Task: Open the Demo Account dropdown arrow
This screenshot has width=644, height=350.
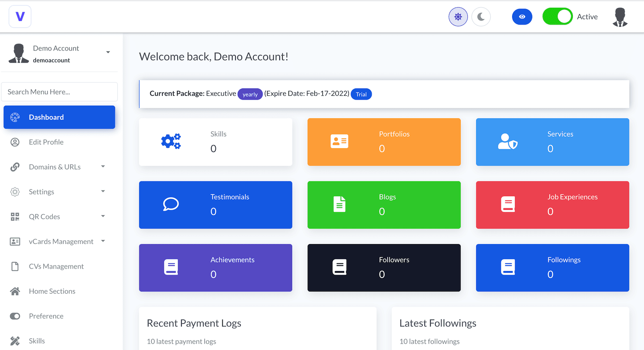Action: [108, 53]
